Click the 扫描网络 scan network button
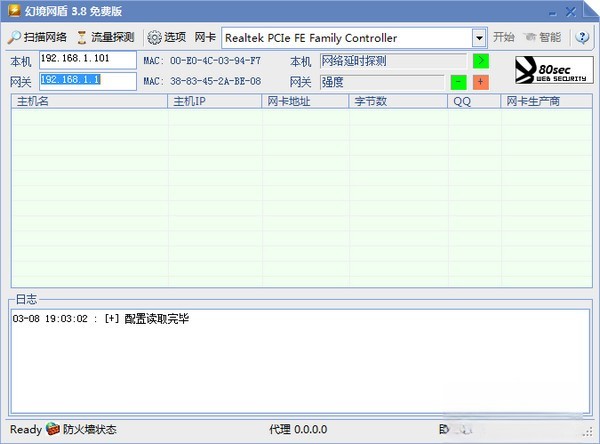600x444 pixels. click(x=37, y=37)
